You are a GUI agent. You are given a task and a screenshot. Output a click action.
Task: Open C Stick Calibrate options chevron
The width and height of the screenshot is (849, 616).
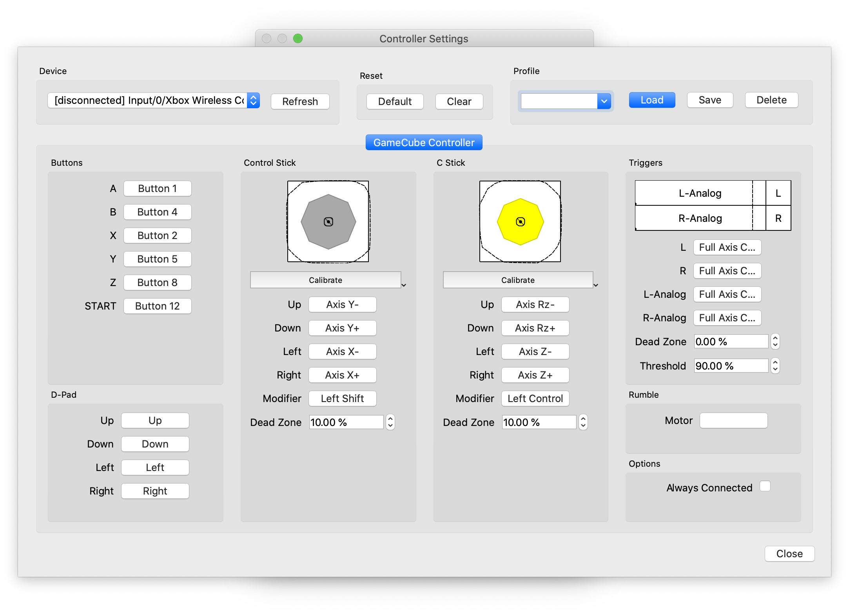(596, 285)
